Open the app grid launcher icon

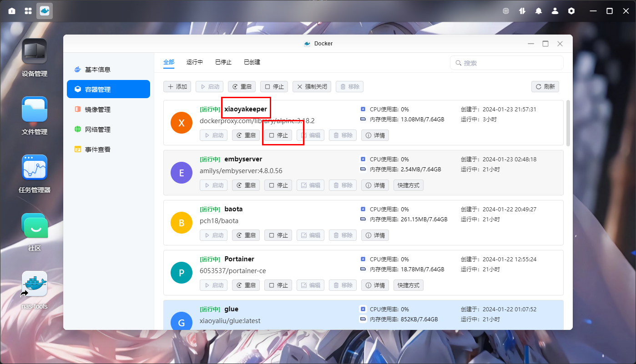click(28, 11)
